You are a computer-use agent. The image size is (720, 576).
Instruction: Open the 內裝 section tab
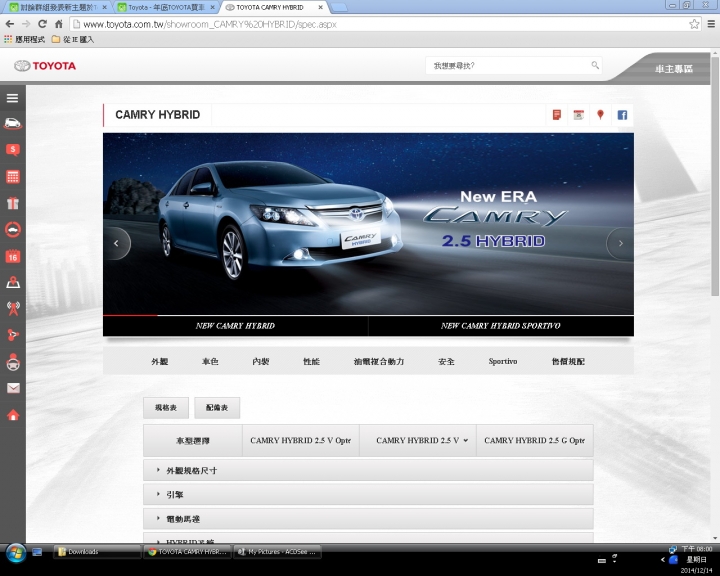[x=261, y=361]
